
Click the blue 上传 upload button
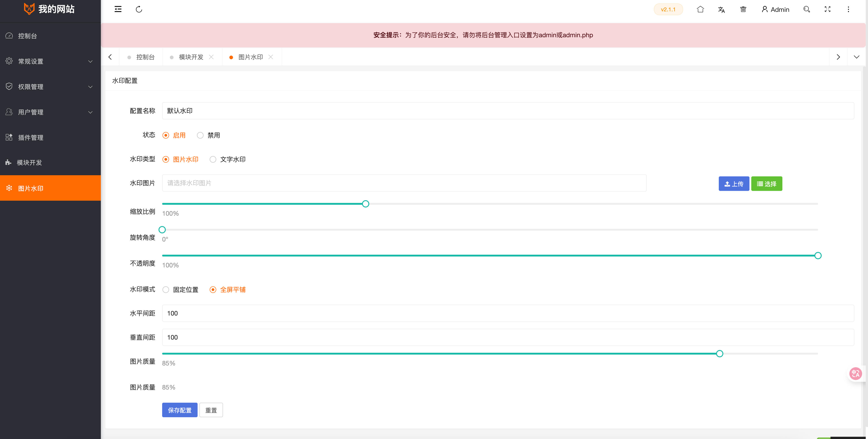pyautogui.click(x=734, y=184)
